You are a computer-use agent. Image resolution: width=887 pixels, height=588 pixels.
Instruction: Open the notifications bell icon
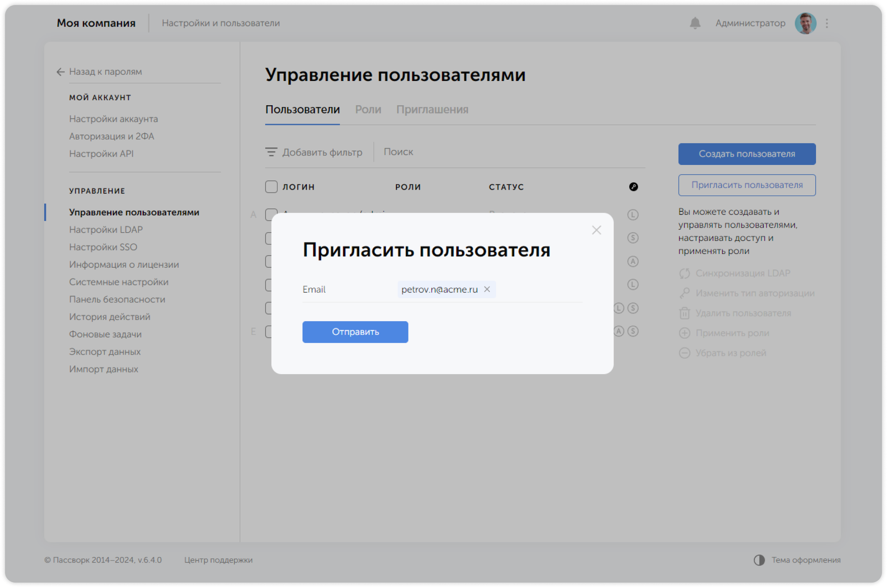click(694, 23)
